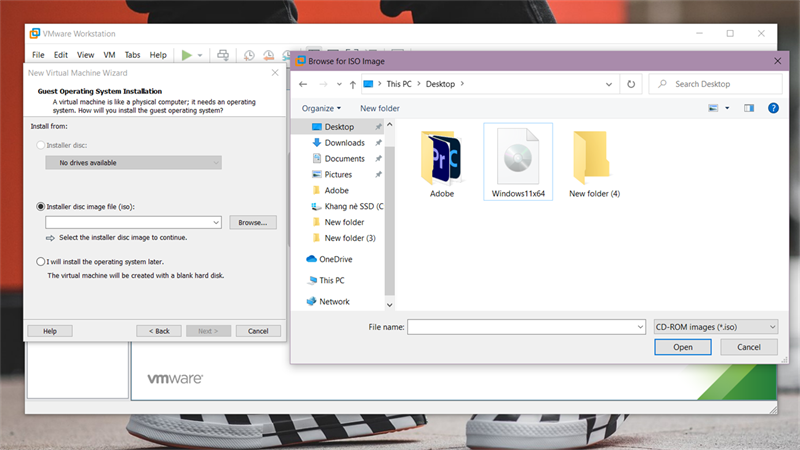This screenshot has height=450, width=800.
Task: Open the VM menu in VMware
Action: coord(110,55)
